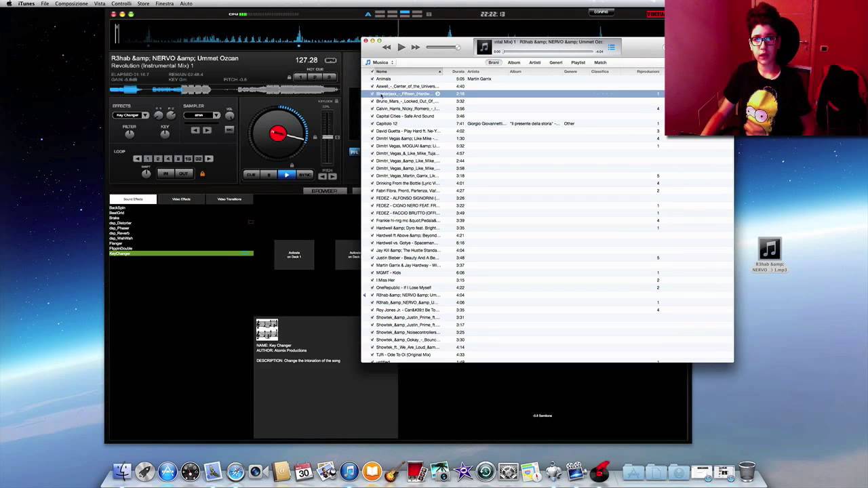Toggle the orange loop lock icon

point(202,174)
